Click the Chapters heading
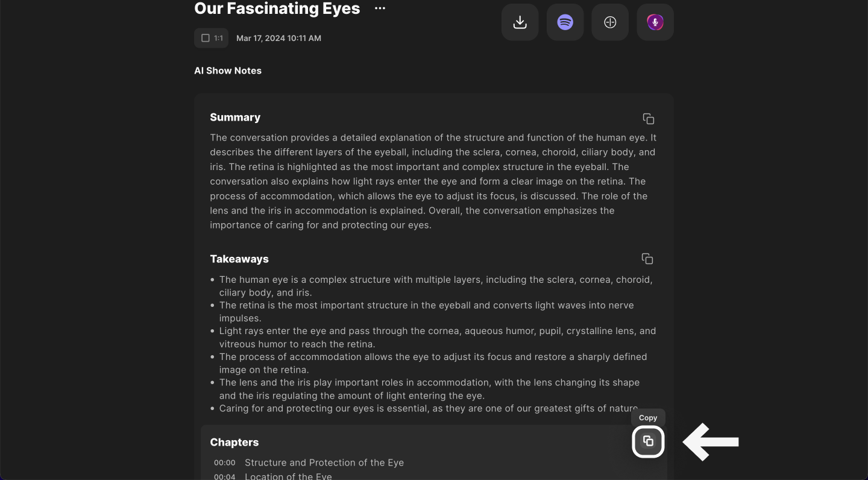The image size is (868, 480). tap(234, 443)
